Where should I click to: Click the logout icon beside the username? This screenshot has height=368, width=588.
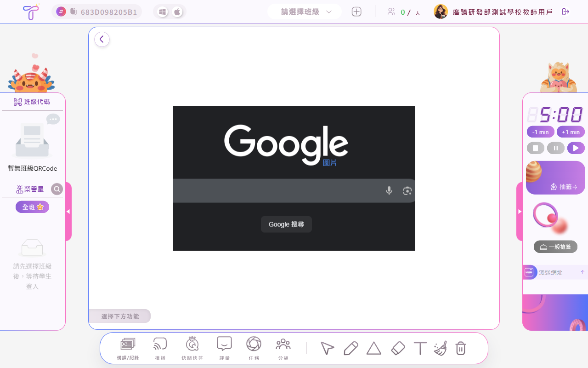565,11
